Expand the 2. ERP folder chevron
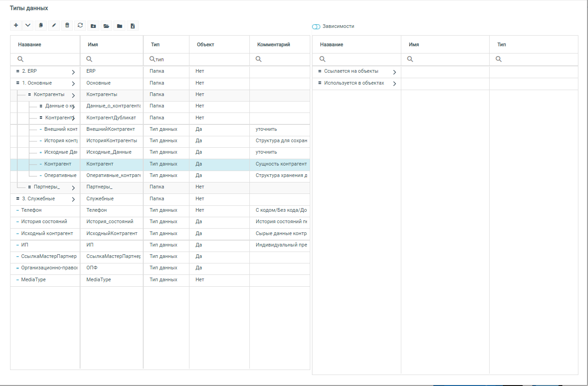This screenshot has width=588, height=386. (73, 72)
